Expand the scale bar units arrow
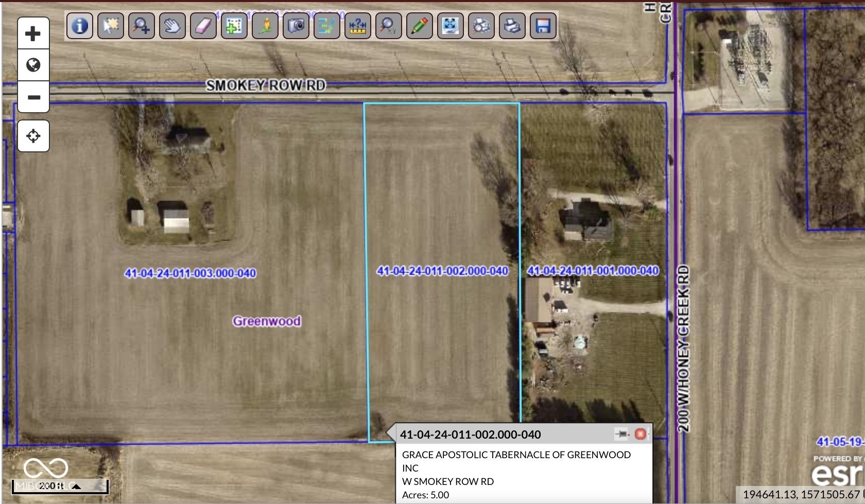 76,486
